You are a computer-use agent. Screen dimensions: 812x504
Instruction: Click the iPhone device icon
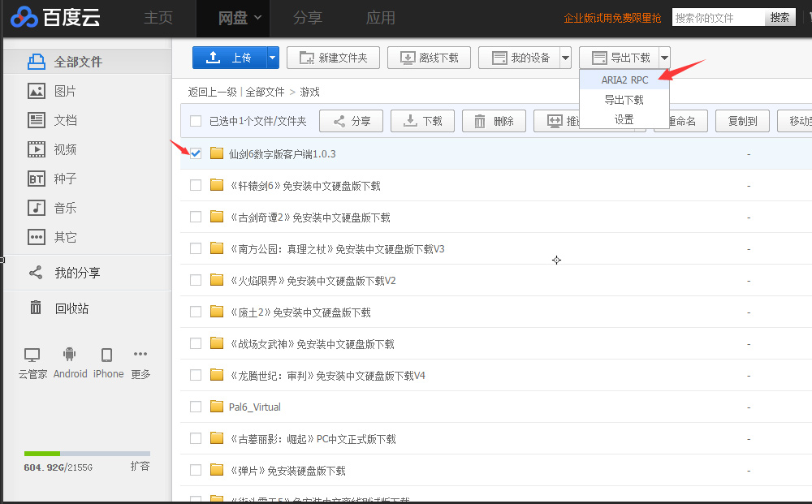107,355
